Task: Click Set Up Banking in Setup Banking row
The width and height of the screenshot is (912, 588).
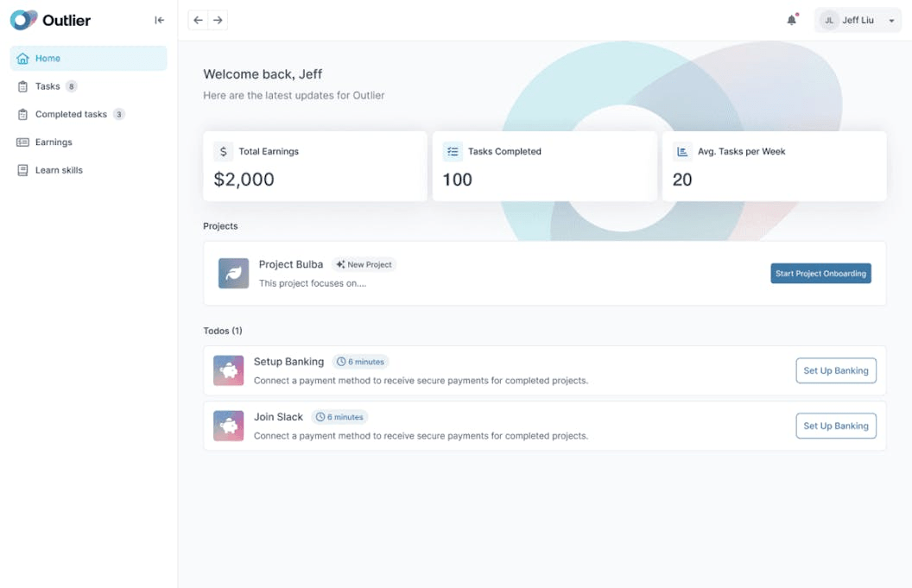Action: [836, 370]
